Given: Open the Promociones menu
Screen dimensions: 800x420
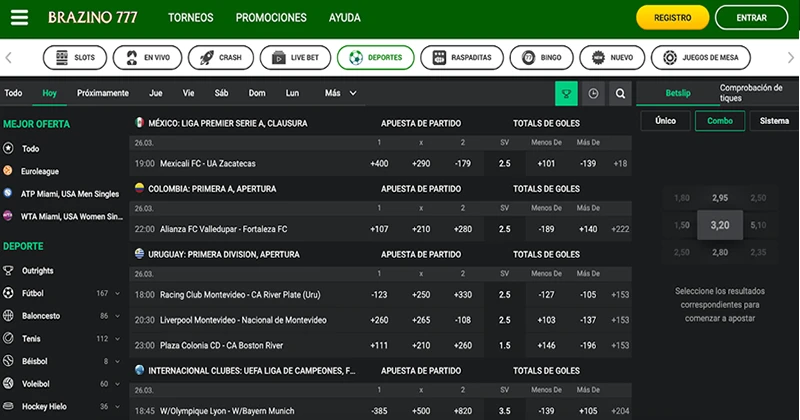Looking at the screenshot, I should click(x=271, y=17).
